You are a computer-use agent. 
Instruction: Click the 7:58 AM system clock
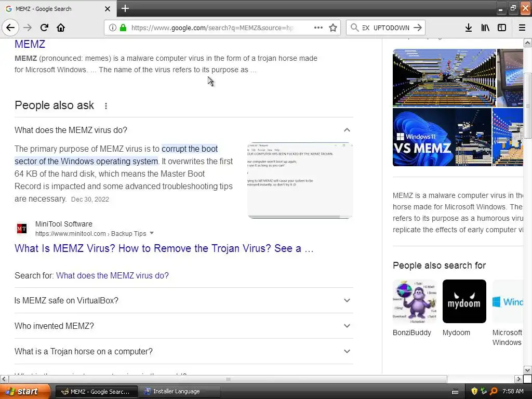coord(513,391)
